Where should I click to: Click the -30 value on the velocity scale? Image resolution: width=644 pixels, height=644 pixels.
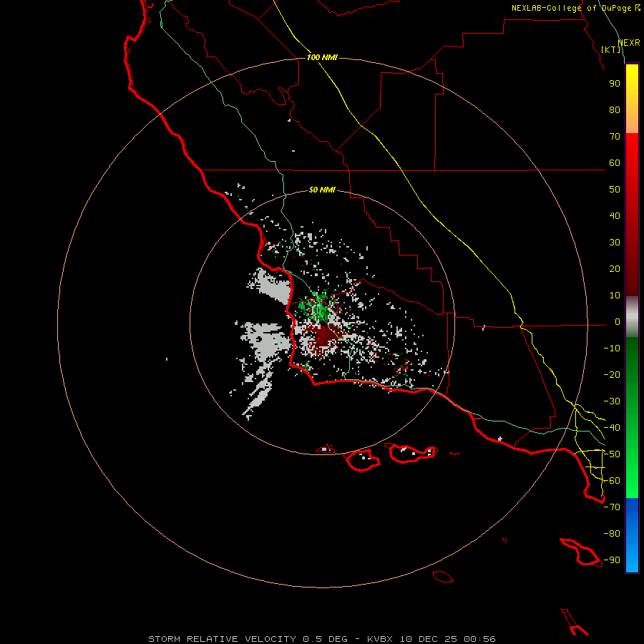612,401
